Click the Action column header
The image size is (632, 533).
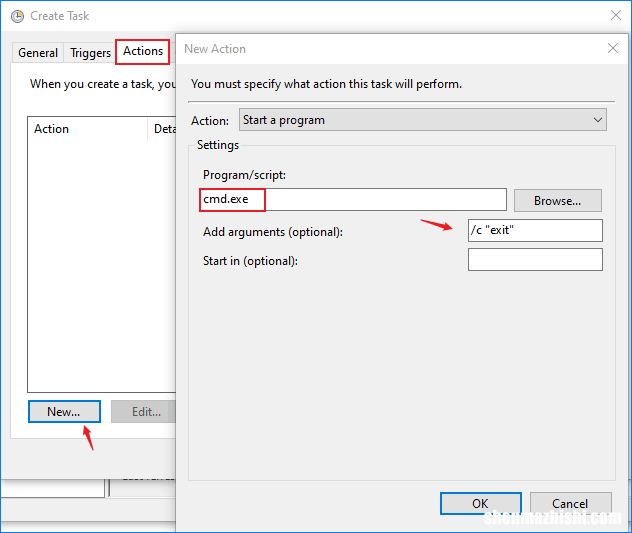(87, 129)
